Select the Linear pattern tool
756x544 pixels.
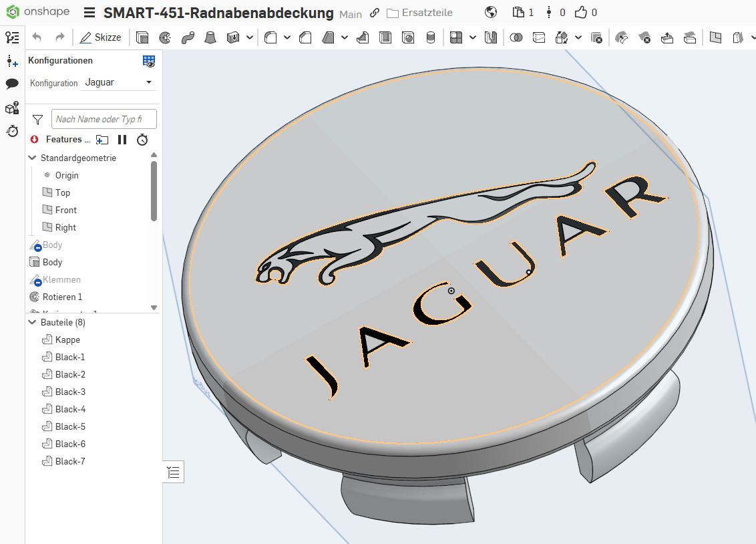pyautogui.click(x=456, y=37)
